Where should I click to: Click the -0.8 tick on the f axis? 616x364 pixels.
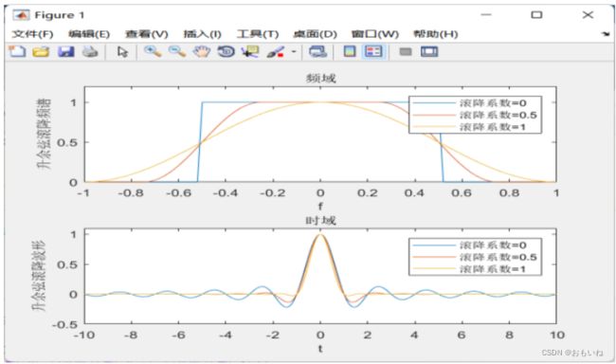[x=131, y=193]
